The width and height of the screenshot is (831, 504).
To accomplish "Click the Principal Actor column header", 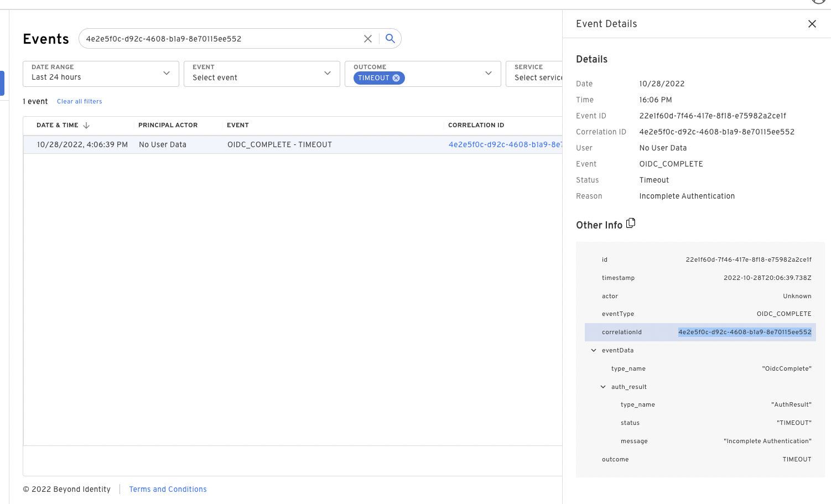I will 168,126.
